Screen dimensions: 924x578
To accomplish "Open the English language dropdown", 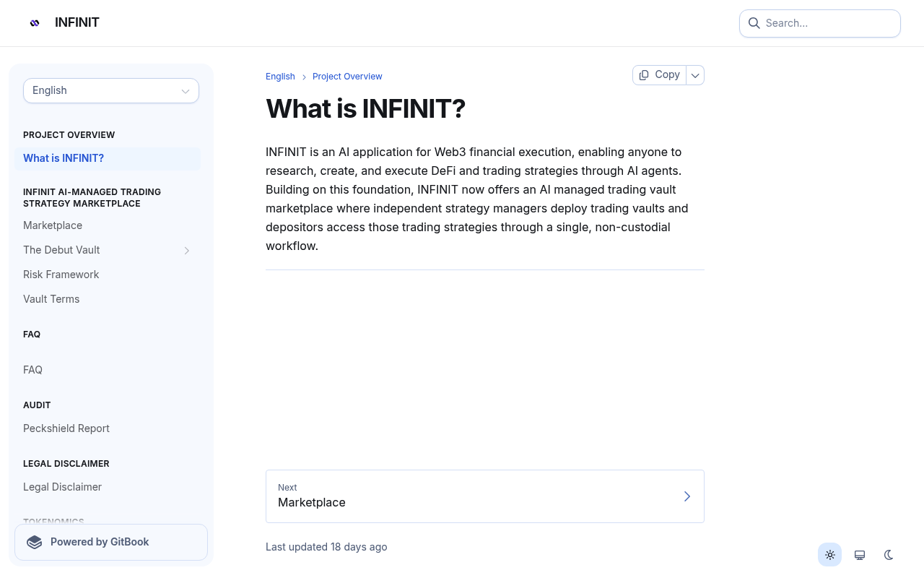I will (x=111, y=91).
